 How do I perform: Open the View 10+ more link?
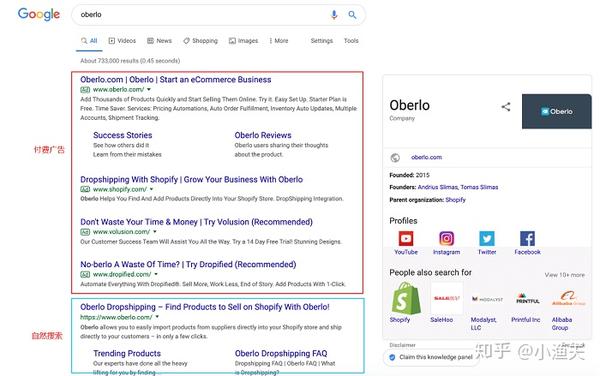(564, 275)
